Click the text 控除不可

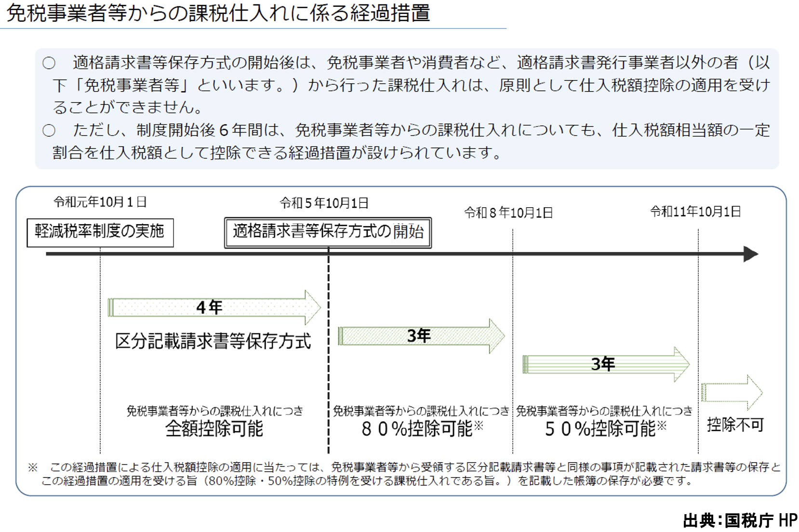735,425
